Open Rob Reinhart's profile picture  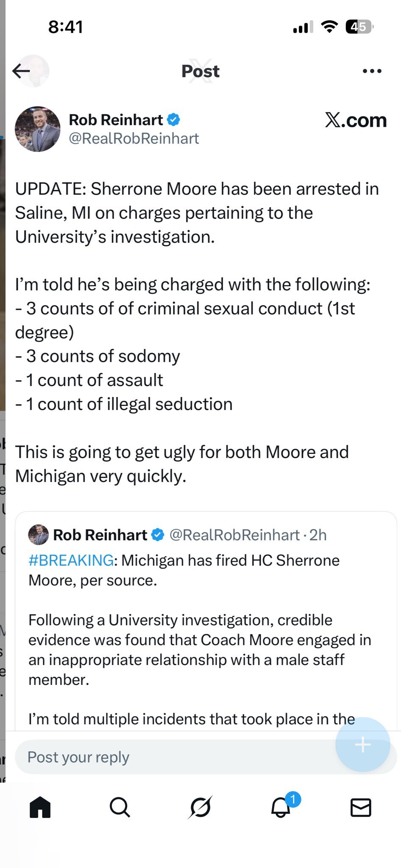click(37, 129)
